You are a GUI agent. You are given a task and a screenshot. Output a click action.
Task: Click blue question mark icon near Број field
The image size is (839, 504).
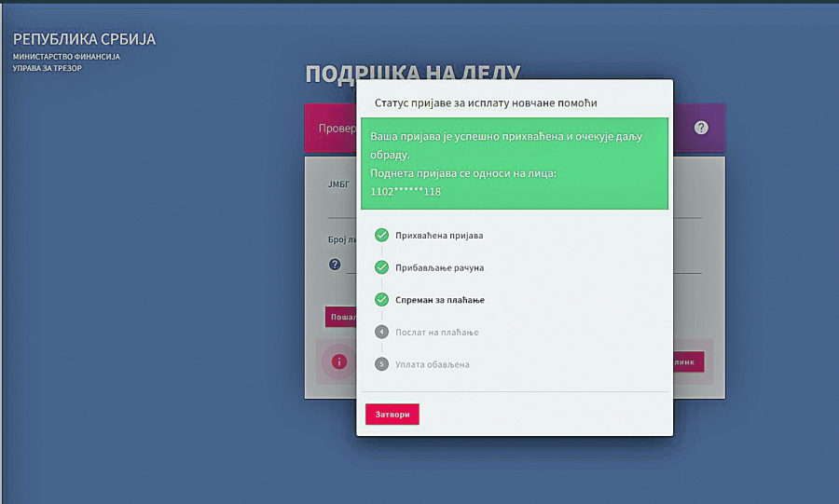point(335,265)
